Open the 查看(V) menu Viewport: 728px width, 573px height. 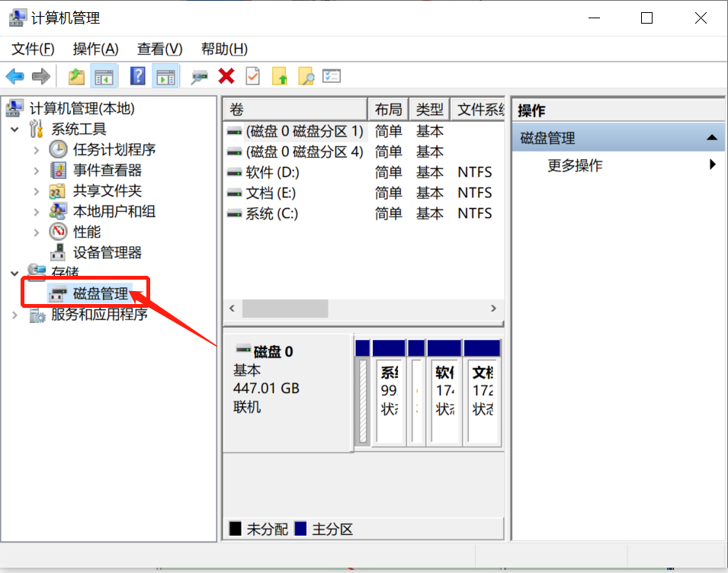159,49
